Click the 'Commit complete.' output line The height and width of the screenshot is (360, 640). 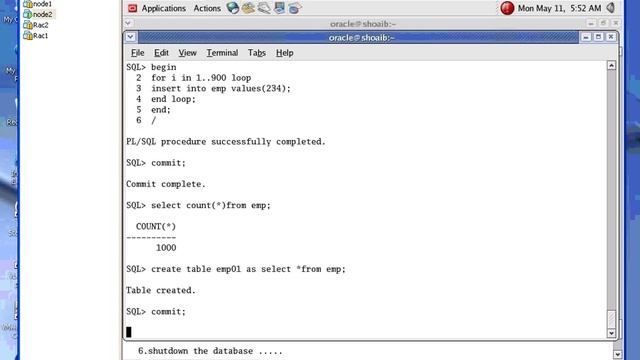pyautogui.click(x=166, y=184)
